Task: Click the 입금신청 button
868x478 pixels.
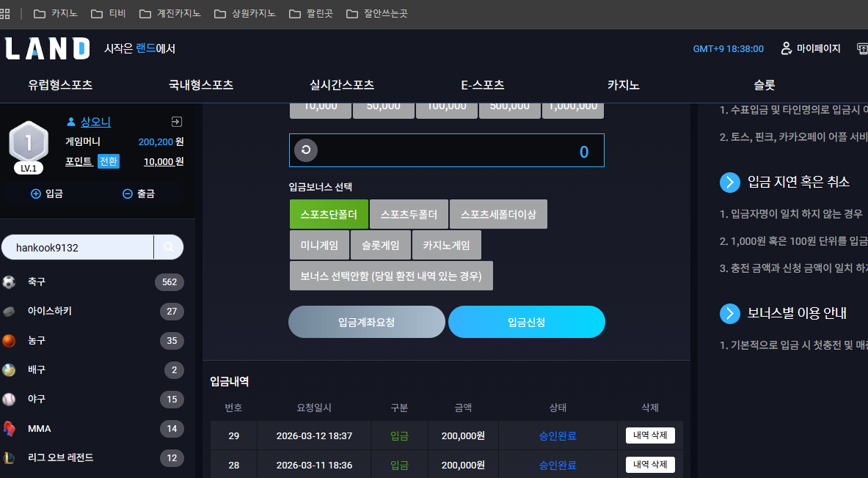Action: tap(526, 322)
